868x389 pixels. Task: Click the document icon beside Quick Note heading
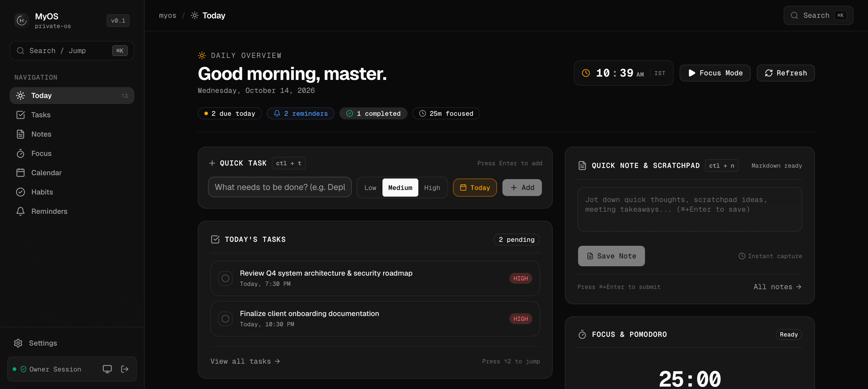click(x=582, y=166)
